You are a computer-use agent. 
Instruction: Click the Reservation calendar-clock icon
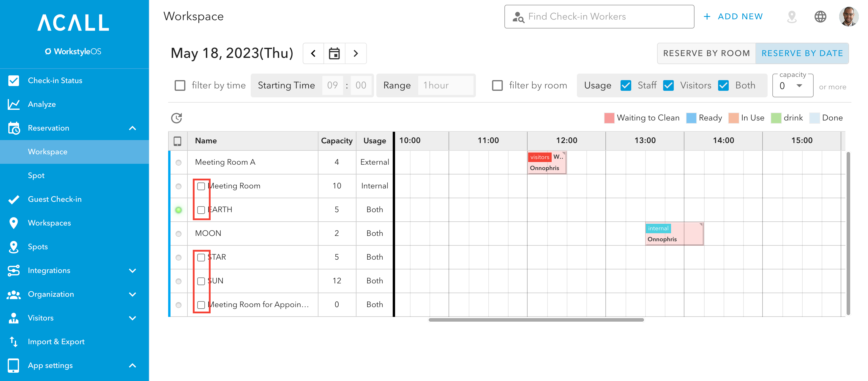(x=13, y=128)
